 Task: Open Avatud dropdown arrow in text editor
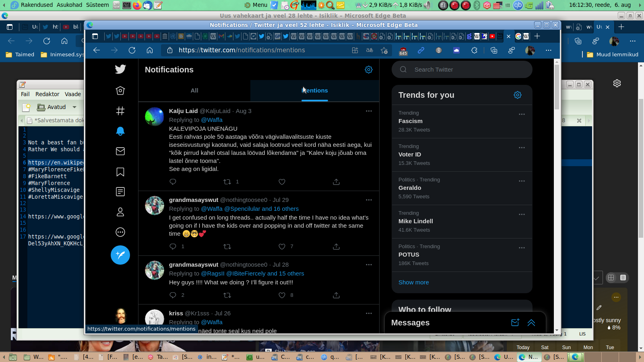coord(74,107)
